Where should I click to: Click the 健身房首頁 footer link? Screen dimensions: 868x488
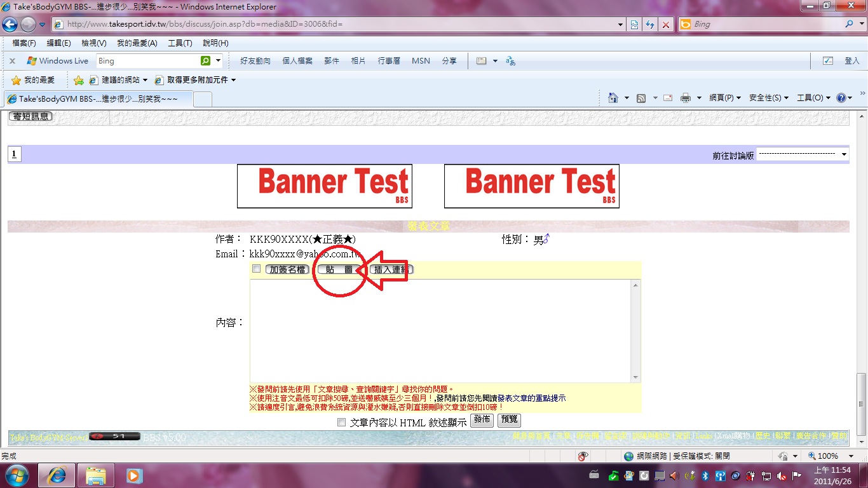pos(532,437)
